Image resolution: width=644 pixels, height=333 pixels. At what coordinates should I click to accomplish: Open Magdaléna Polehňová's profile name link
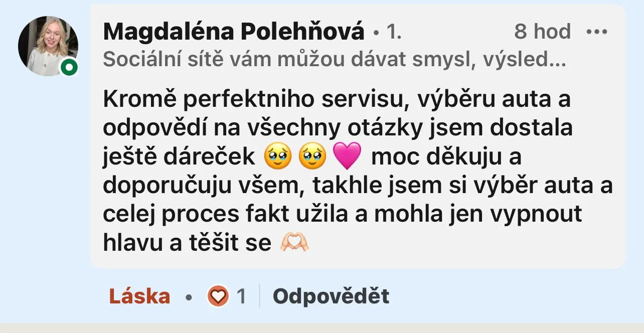tap(234, 32)
